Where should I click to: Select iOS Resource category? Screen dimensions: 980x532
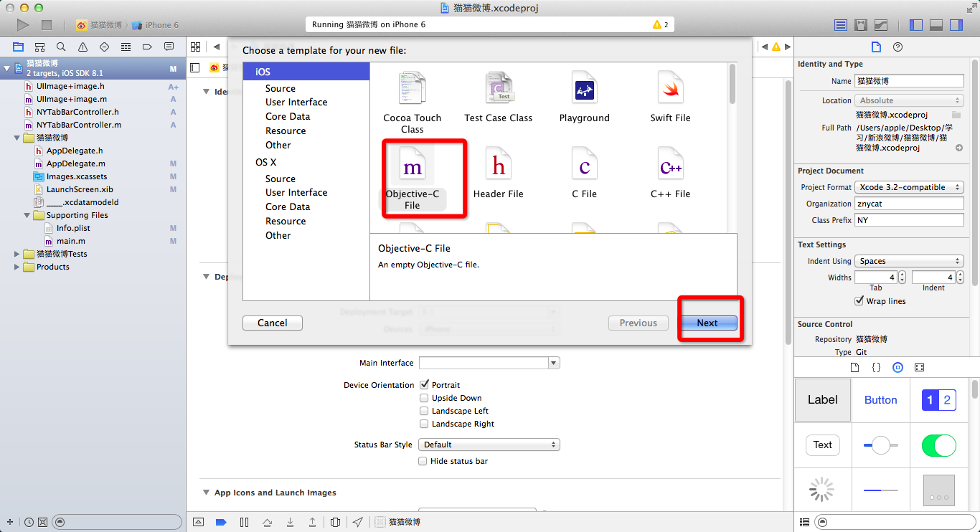[x=286, y=130]
